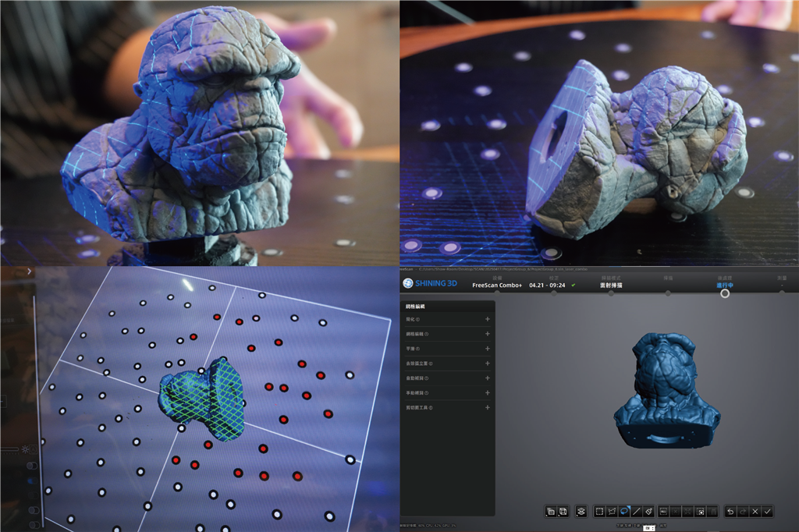
Task: Select the rectangle selection tool
Action: pos(599,511)
